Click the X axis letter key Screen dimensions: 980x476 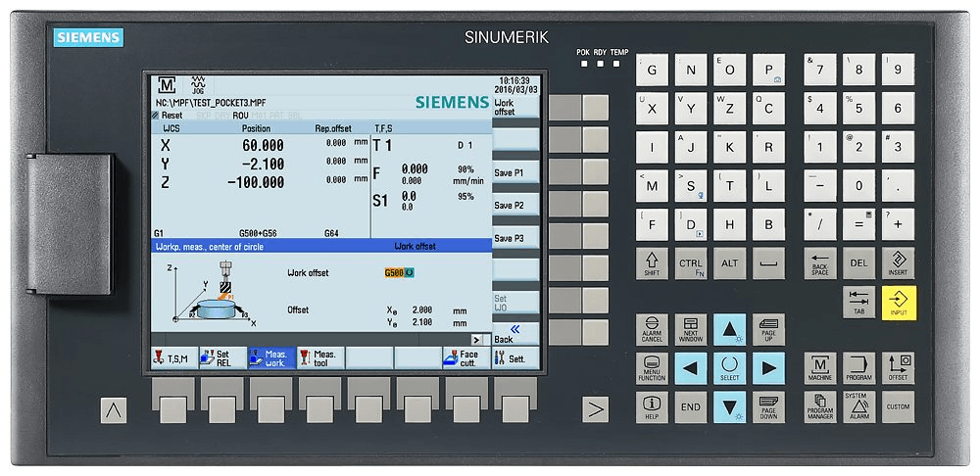[x=652, y=109]
